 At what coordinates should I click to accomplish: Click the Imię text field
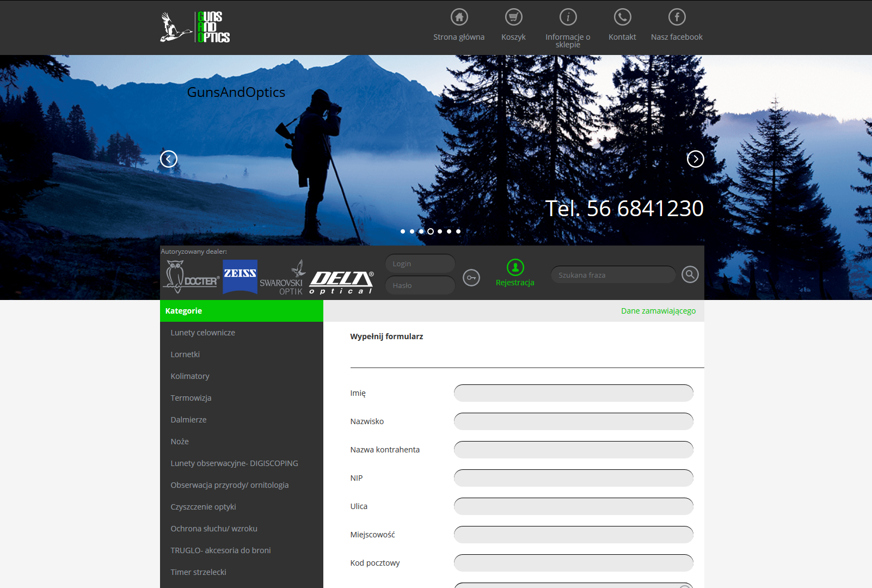pos(573,393)
